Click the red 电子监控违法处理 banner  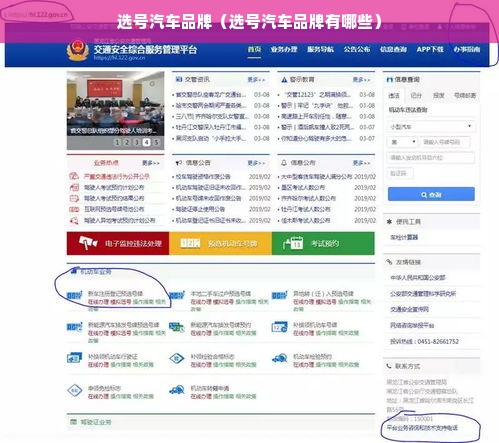118,243
